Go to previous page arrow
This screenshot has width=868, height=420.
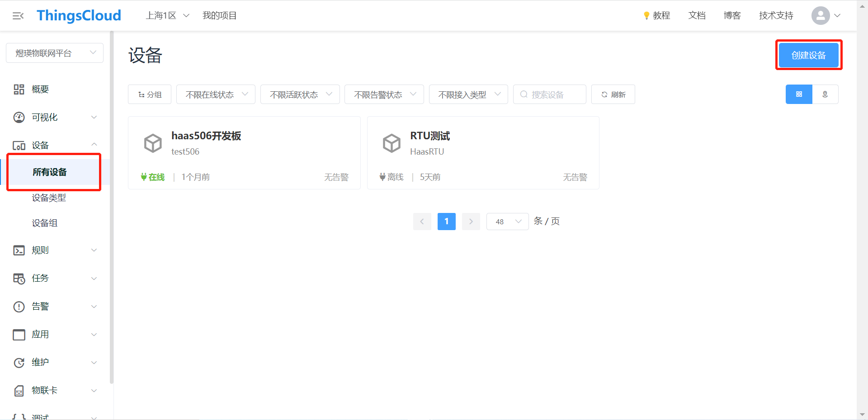coord(422,222)
